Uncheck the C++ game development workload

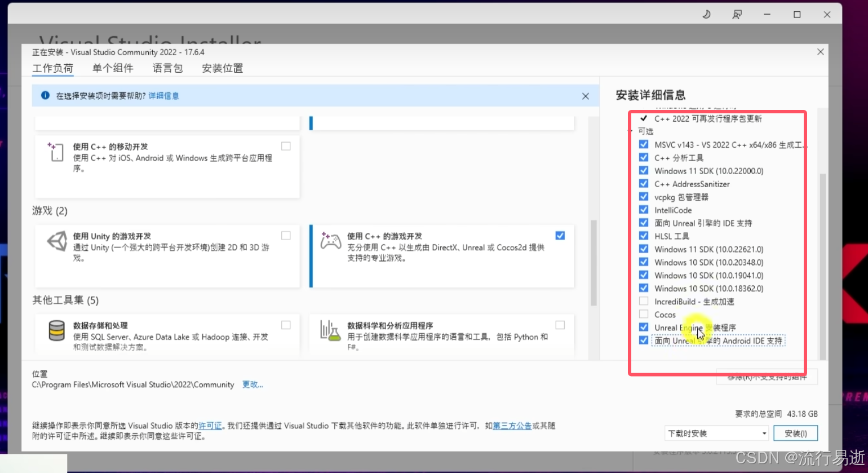560,236
